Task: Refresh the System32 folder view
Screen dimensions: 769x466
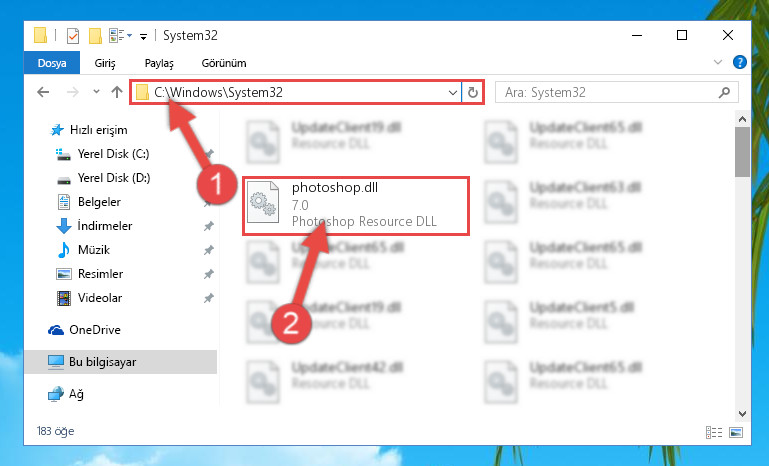Action: pos(473,92)
